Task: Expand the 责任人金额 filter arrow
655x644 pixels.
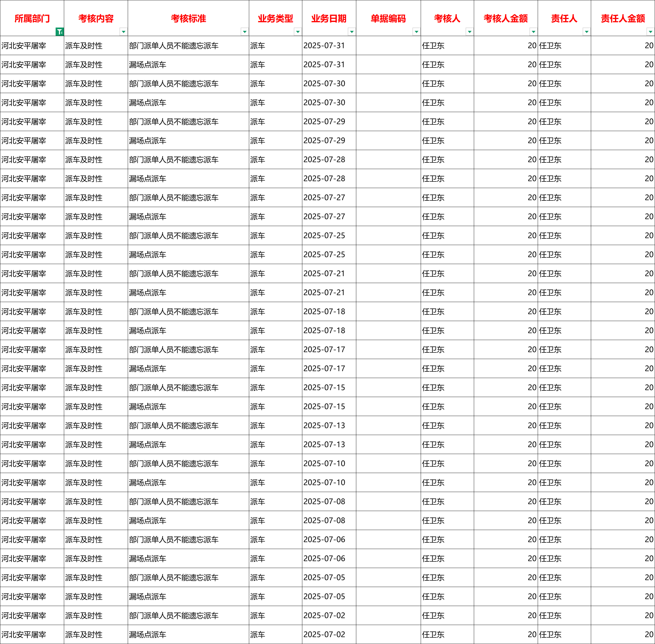Action: [650, 32]
